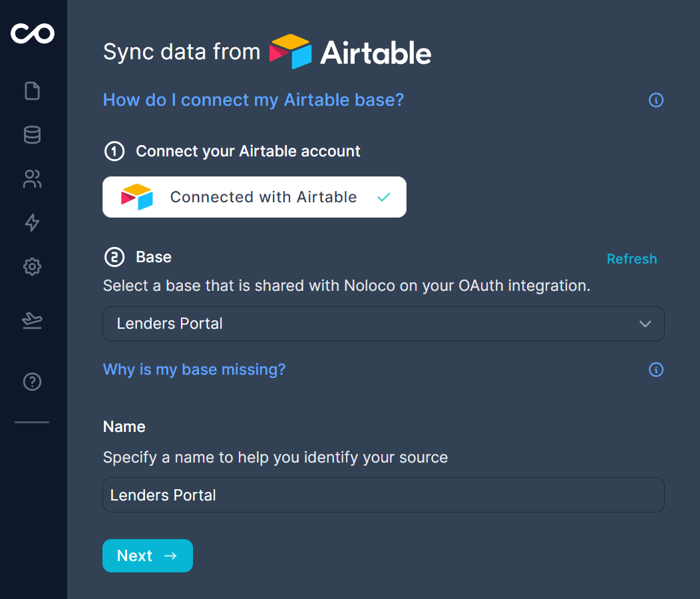
Task: Focus the Name field containing Lenders Portal
Action: 383,495
